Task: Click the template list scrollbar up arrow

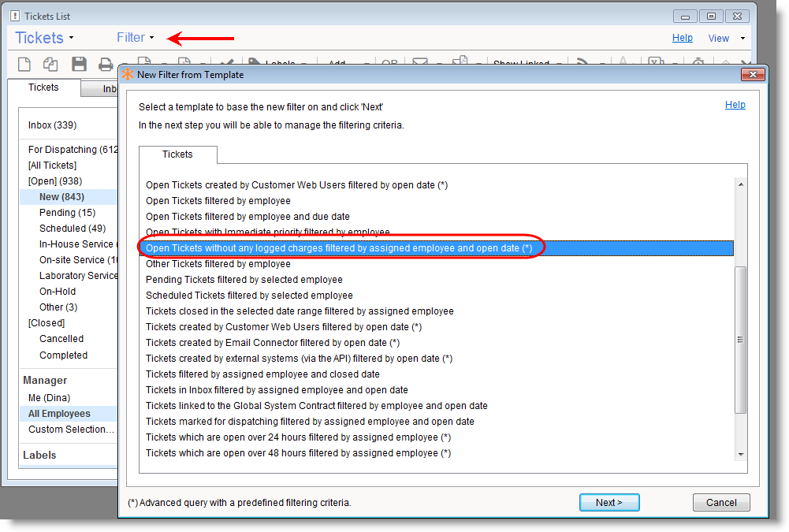Action: [x=740, y=184]
